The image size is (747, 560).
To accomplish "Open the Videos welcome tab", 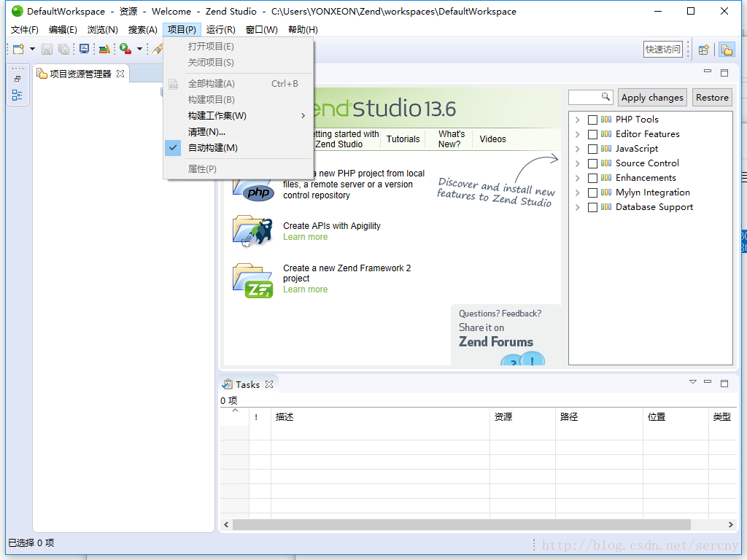I will [x=492, y=139].
